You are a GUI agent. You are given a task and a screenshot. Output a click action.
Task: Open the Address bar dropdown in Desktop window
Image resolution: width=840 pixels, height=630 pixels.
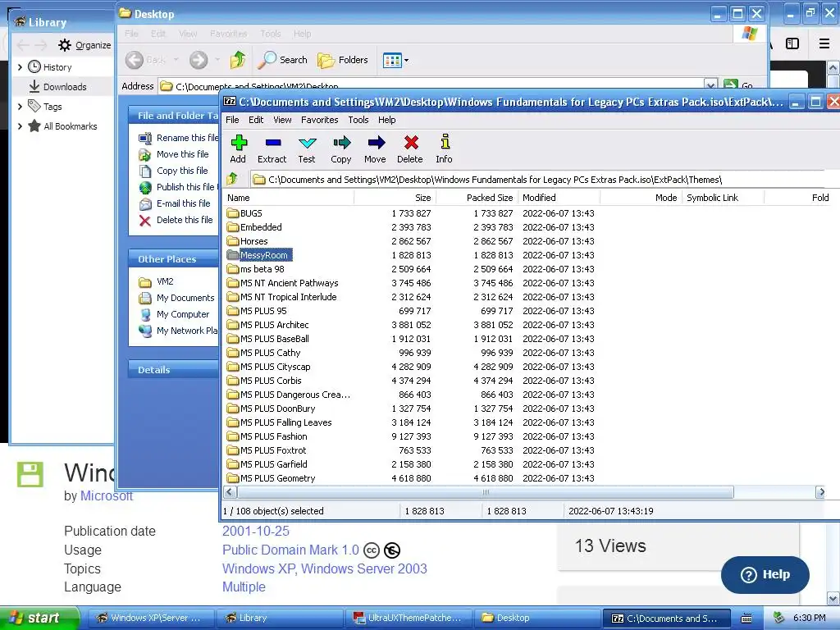(x=710, y=85)
